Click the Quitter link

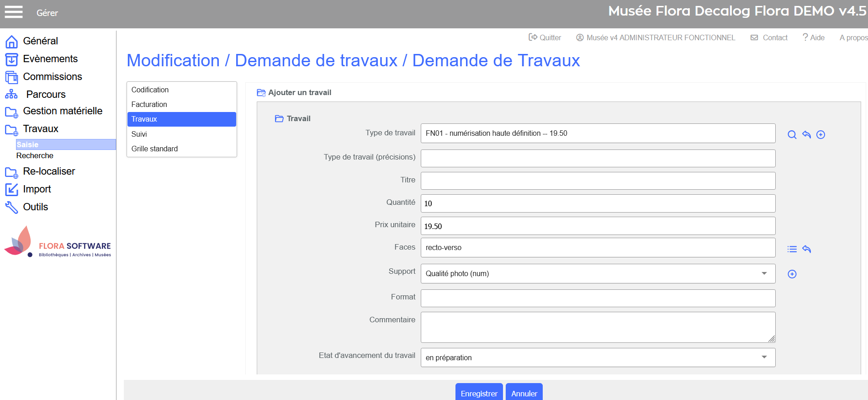pyautogui.click(x=545, y=37)
